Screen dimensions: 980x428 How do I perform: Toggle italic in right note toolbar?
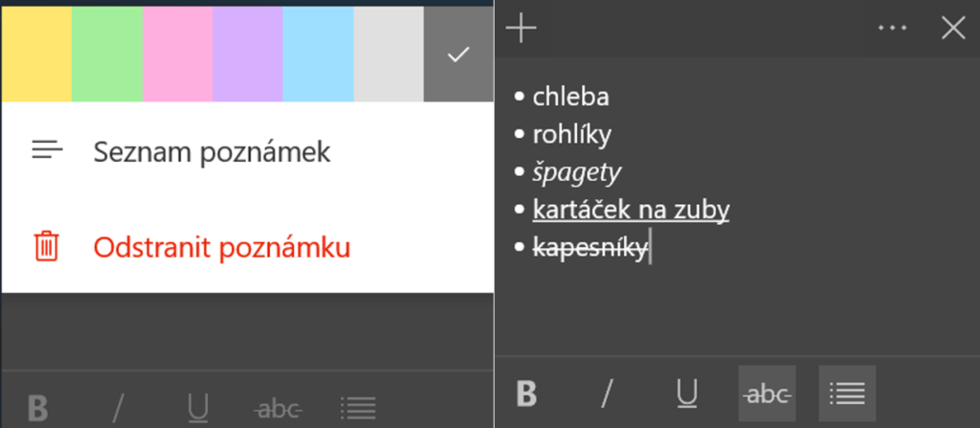(606, 393)
